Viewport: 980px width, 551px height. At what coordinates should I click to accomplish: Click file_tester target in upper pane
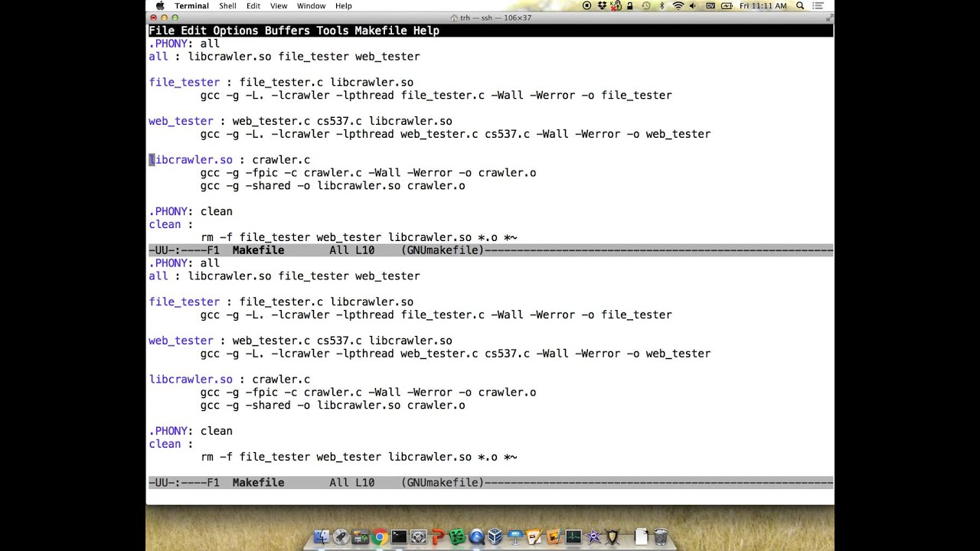[x=184, y=82]
